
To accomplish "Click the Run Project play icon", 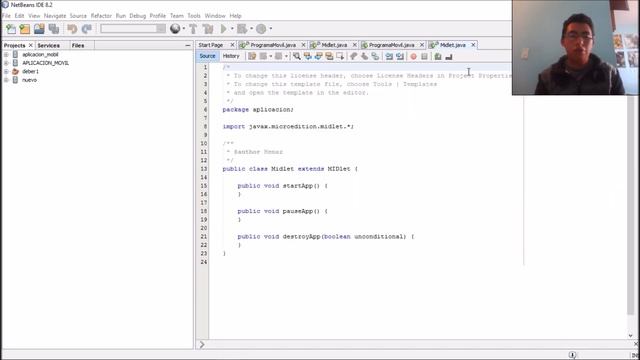I will [x=224, y=29].
